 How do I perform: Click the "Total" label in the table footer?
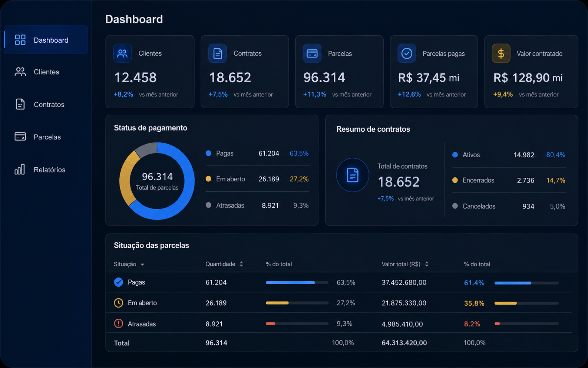pyautogui.click(x=122, y=343)
